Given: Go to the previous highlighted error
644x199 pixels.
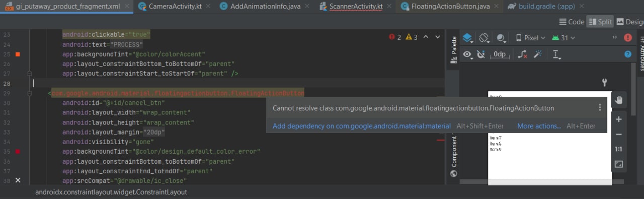Looking at the screenshot, I should click(x=426, y=37).
